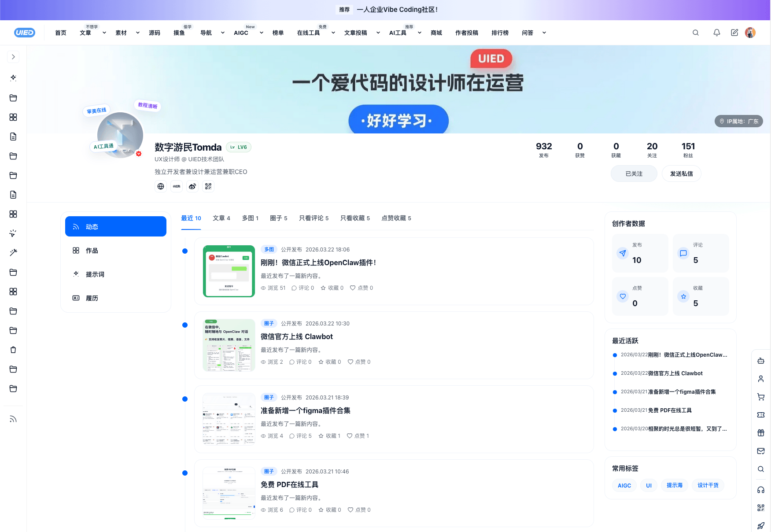
Task: Open the search icon in the top navigation
Action: [696, 33]
